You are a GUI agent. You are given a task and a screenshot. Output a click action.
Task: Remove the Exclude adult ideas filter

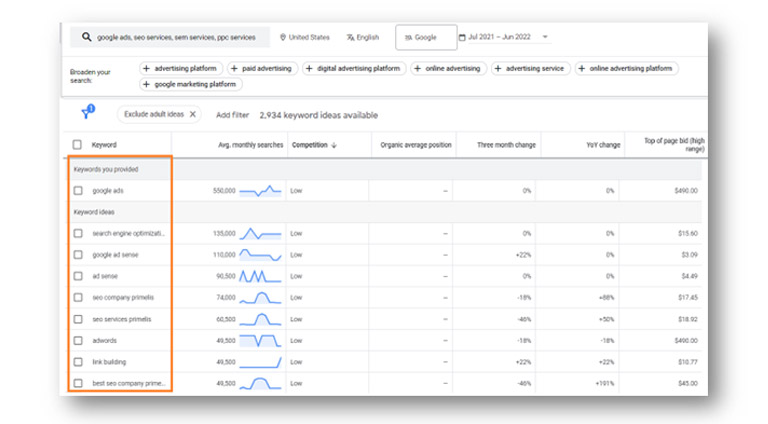pyautogui.click(x=193, y=114)
